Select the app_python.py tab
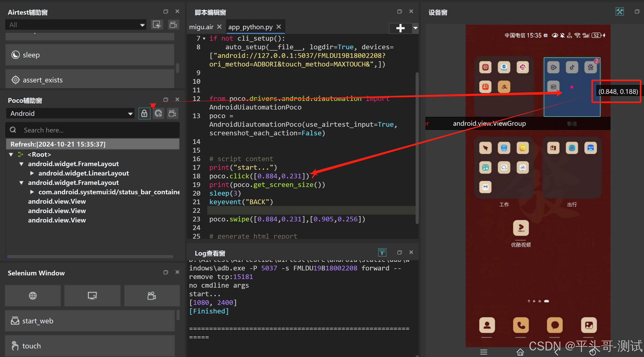Viewport: 644px width, 357px height. coord(250,27)
